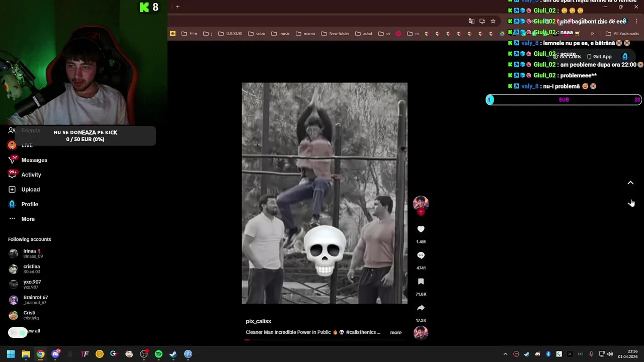The height and width of the screenshot is (362, 644).
Task: Open All Bookmarks folder
Action: [622, 34]
